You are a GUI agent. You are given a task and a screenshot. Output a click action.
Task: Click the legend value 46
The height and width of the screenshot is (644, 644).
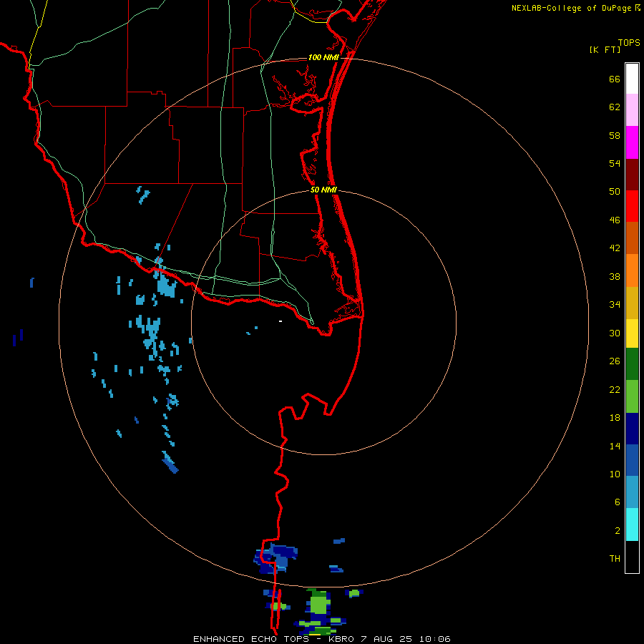point(615,220)
